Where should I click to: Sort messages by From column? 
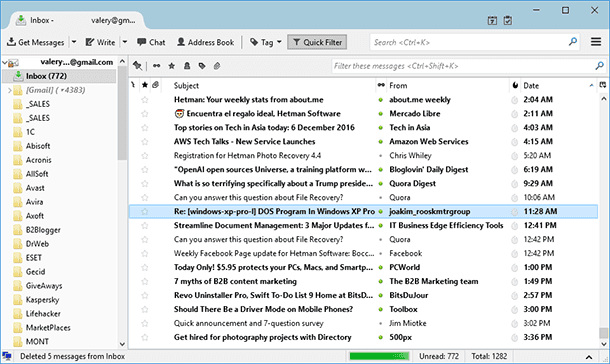click(x=447, y=86)
